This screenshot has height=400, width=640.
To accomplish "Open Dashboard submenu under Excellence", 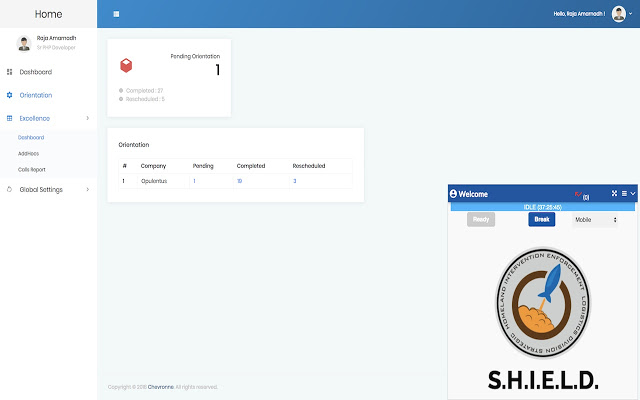I will (x=31, y=138).
